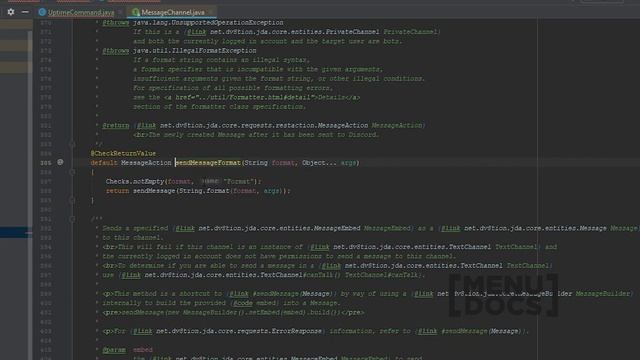Click the Details anchor in Formatter.html line
The width and height of the screenshot is (640, 360).
[x=331, y=97]
